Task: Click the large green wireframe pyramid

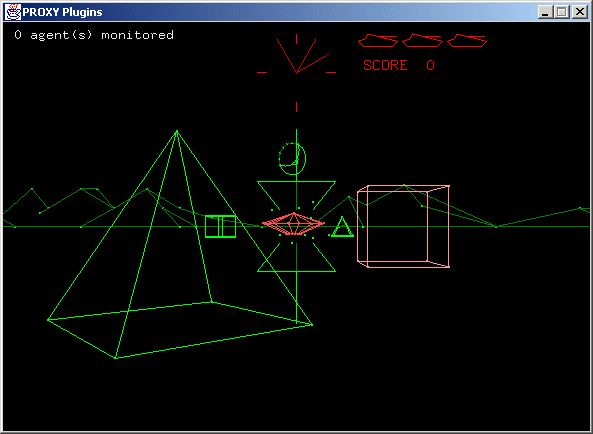Action: click(x=180, y=245)
